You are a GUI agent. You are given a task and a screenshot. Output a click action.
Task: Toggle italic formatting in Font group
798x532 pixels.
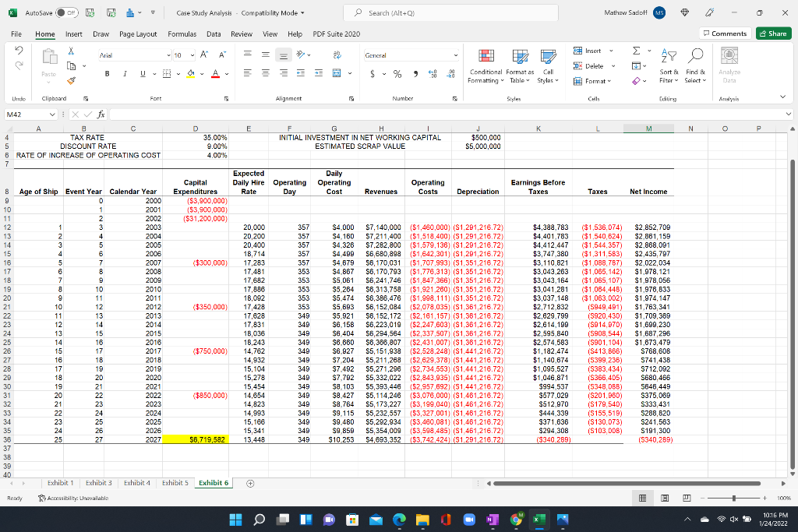pyautogui.click(x=124, y=74)
